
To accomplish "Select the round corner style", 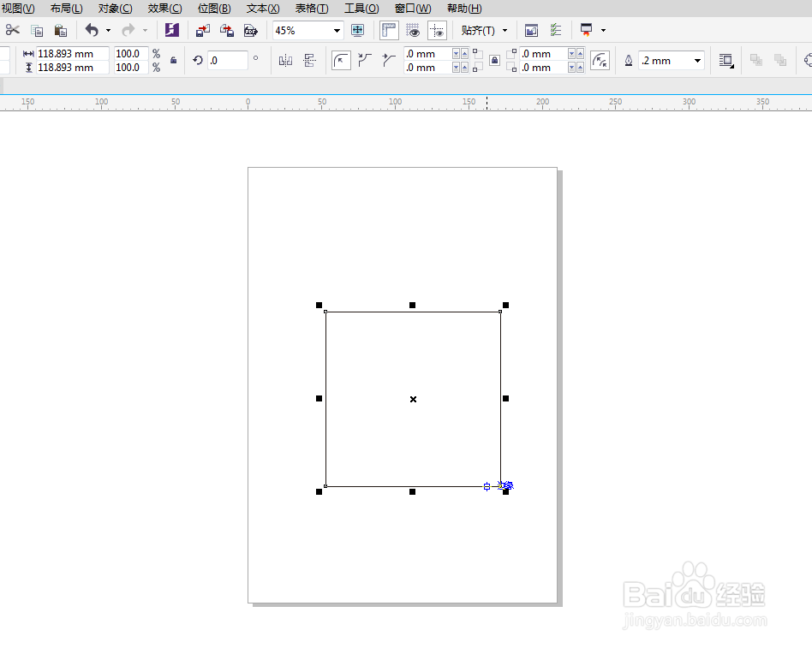I will click(341, 61).
